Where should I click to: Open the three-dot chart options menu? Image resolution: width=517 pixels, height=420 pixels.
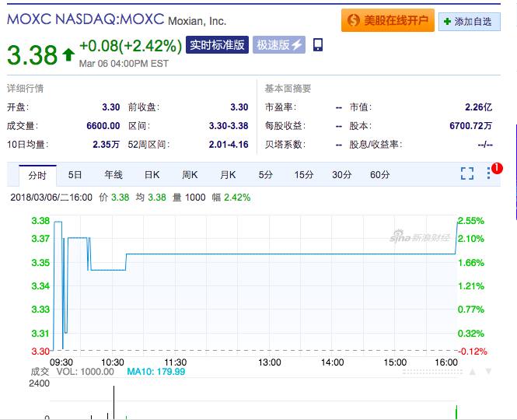click(x=488, y=173)
